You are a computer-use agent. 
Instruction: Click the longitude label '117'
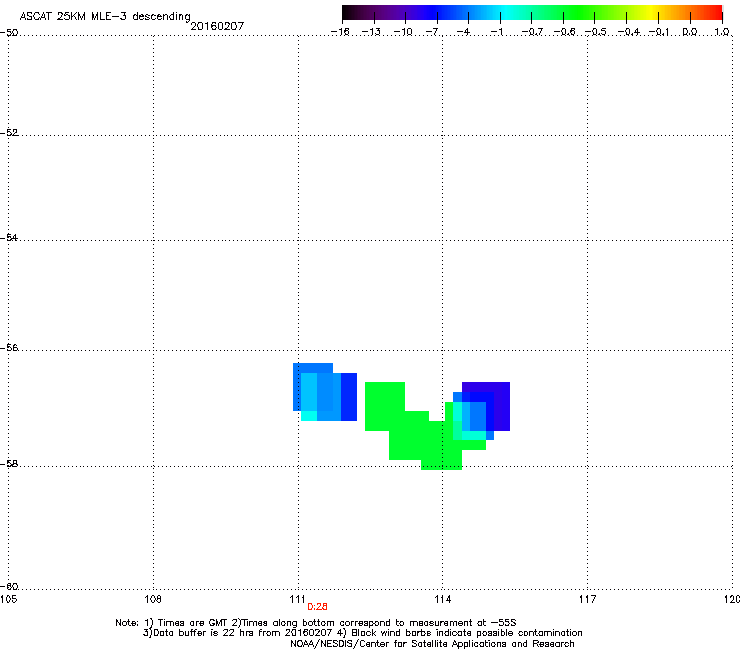[588, 599]
